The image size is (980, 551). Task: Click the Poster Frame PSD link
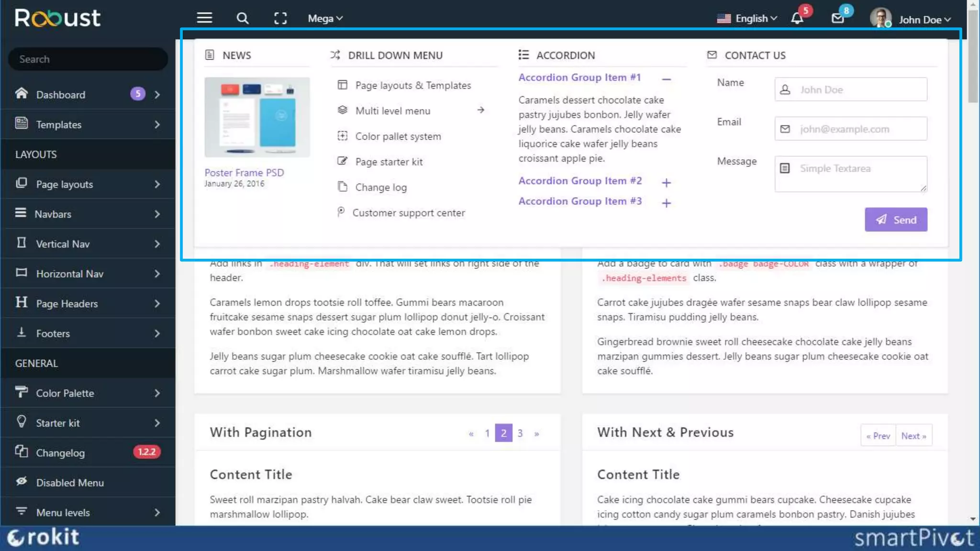244,173
